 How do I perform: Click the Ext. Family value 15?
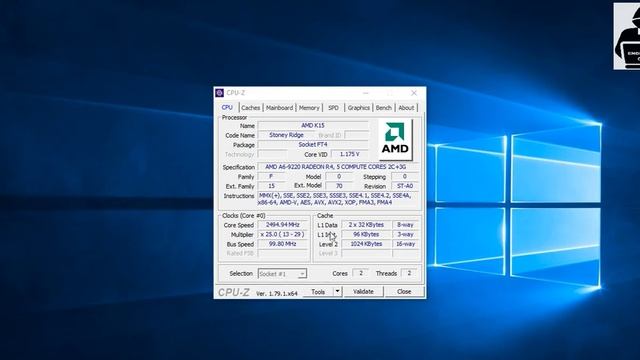click(271, 186)
